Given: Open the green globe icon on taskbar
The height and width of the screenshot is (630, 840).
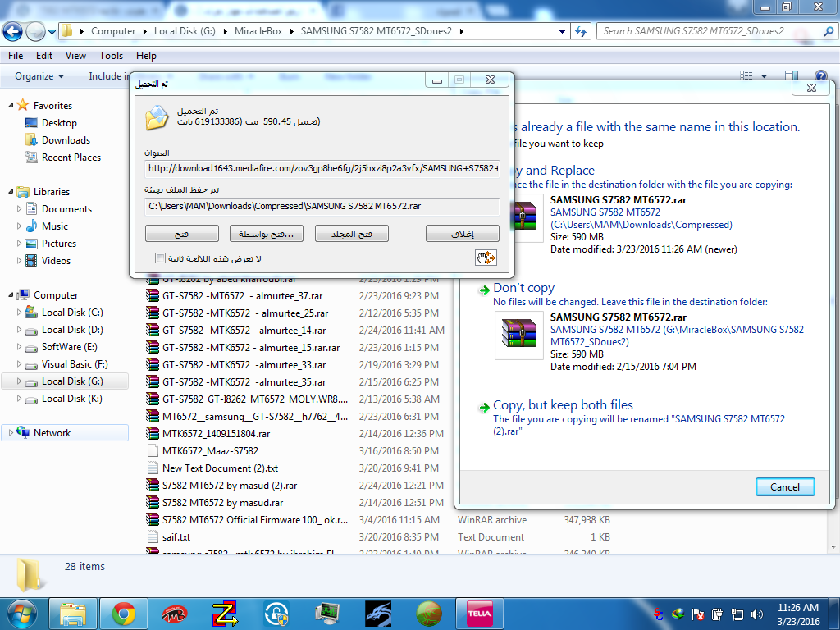Looking at the screenshot, I should (x=428, y=614).
